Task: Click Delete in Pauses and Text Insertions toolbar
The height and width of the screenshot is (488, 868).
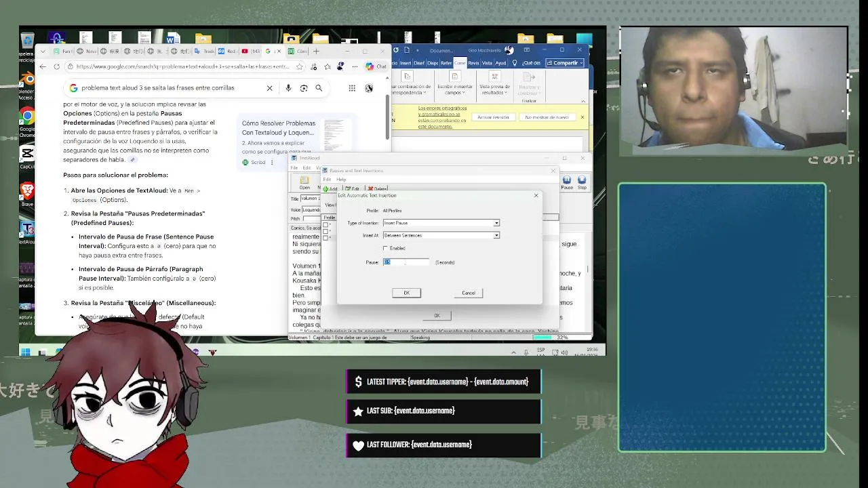Action: (x=377, y=189)
